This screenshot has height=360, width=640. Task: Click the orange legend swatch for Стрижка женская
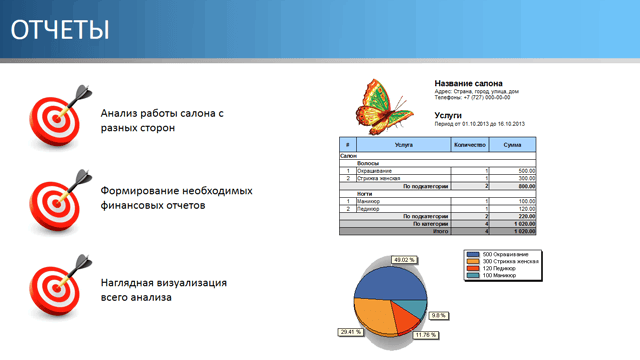point(473,261)
